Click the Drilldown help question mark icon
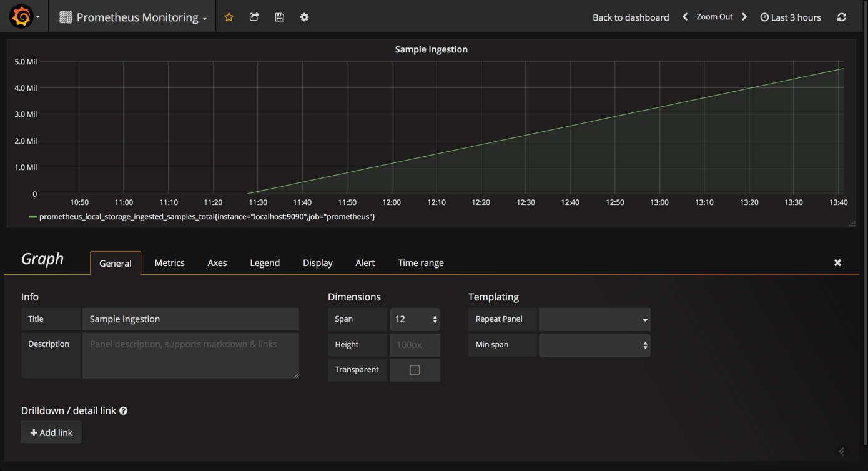Viewport: 868px width, 471px height. point(124,410)
